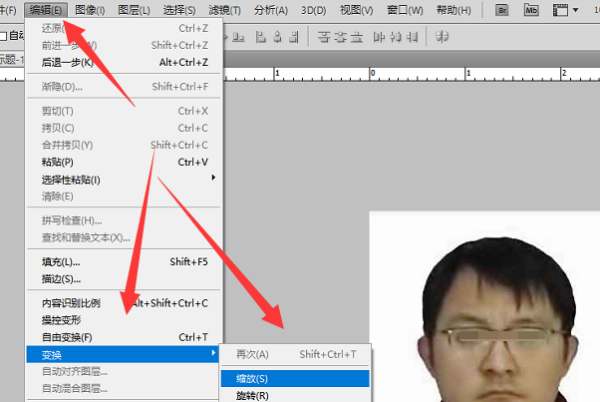
Task: Toggle the 自动 auto-select checkbox
Action: pos(3,36)
